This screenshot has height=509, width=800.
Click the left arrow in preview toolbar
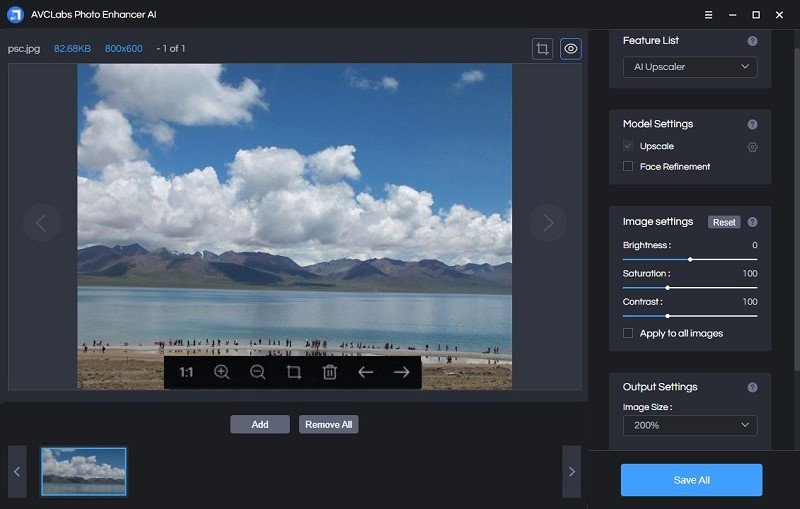point(365,372)
